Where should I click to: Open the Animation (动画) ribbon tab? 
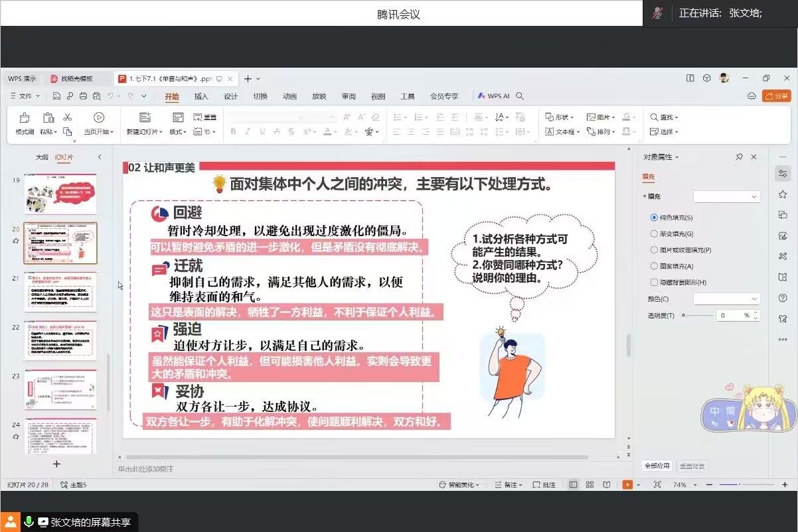pyautogui.click(x=289, y=96)
